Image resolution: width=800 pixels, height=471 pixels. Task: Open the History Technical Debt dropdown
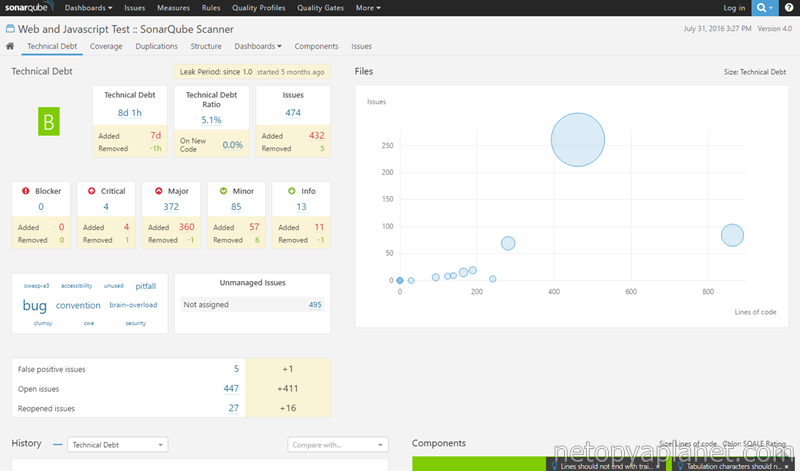pos(118,444)
